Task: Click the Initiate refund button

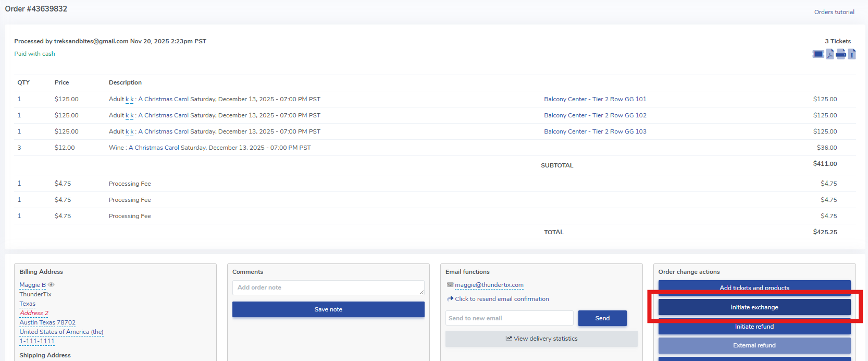Action: pyautogui.click(x=754, y=327)
